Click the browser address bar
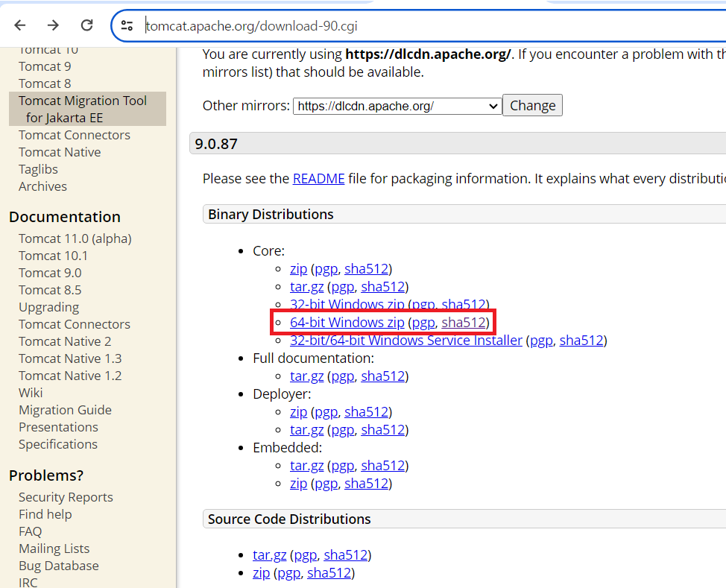The height and width of the screenshot is (588, 726). coord(298,24)
